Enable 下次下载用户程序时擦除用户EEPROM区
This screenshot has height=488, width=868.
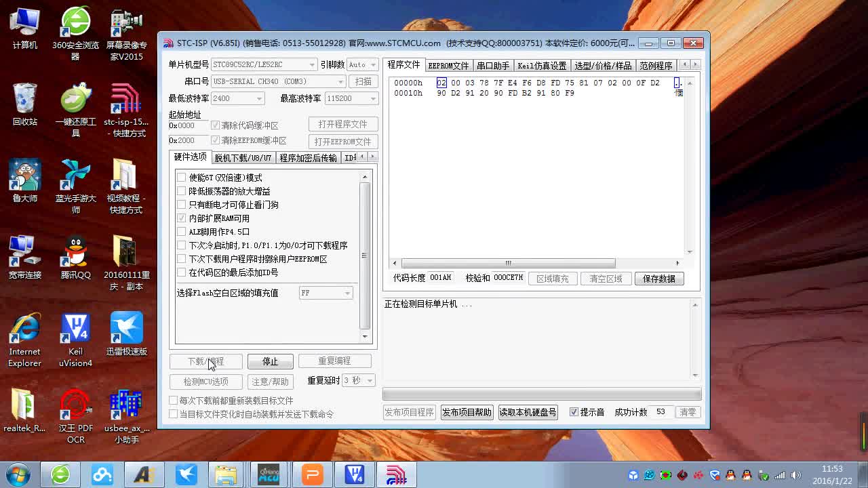pyautogui.click(x=181, y=259)
